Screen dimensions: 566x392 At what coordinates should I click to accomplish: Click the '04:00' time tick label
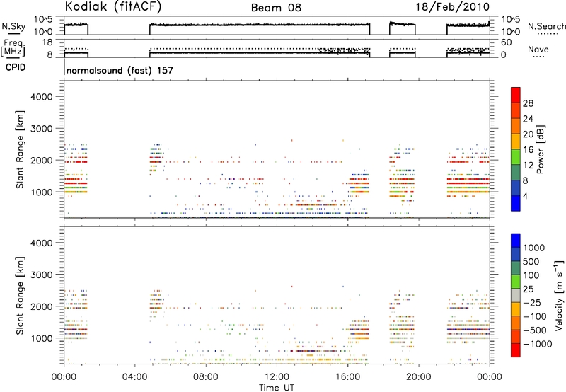click(x=134, y=377)
